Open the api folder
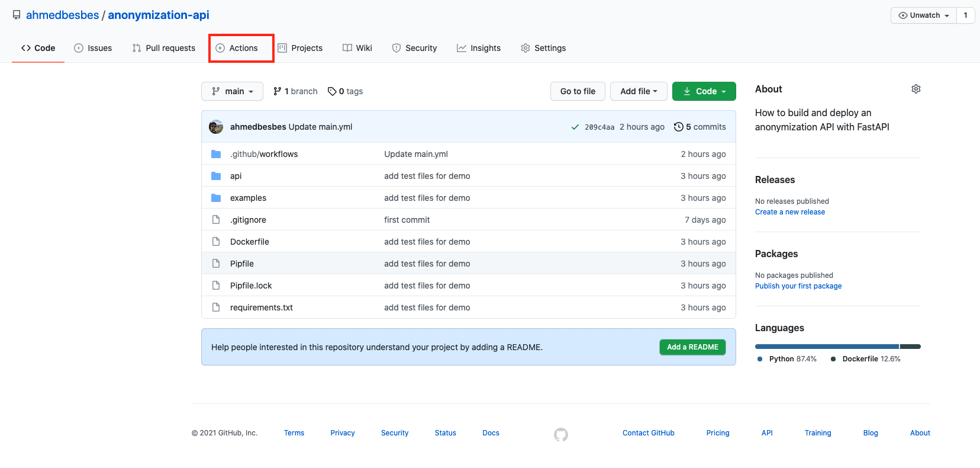 [236, 176]
